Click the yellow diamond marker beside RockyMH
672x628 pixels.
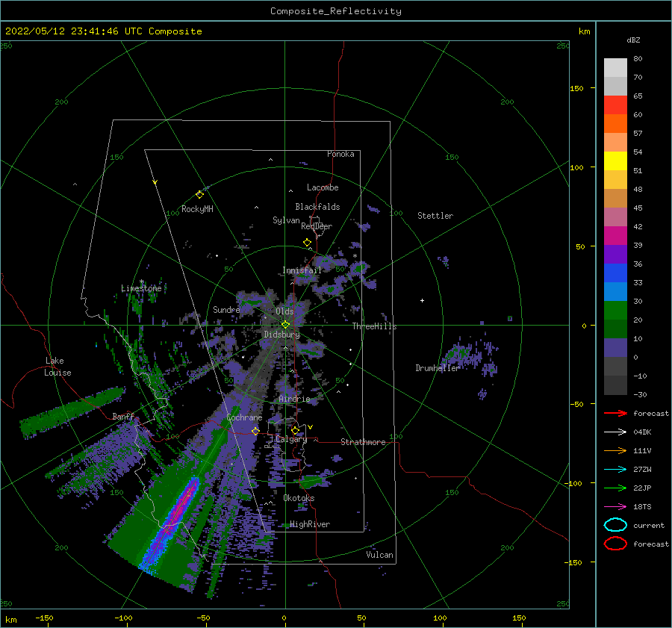199,195
